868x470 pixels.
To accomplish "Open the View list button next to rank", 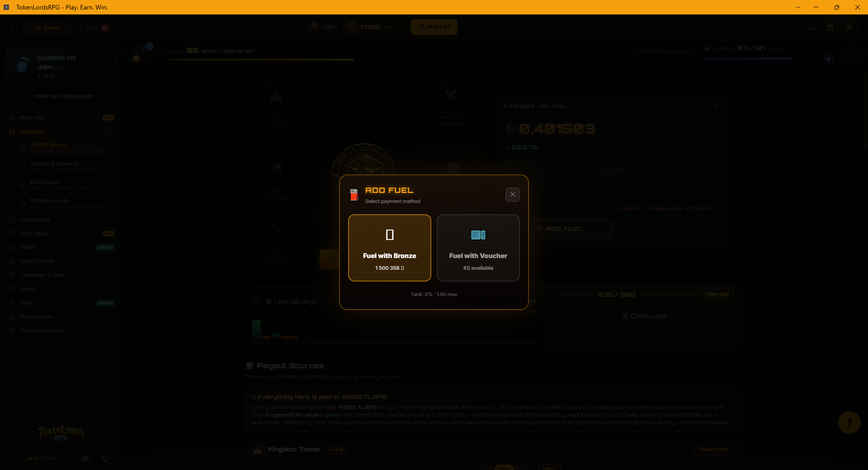I will (717, 295).
